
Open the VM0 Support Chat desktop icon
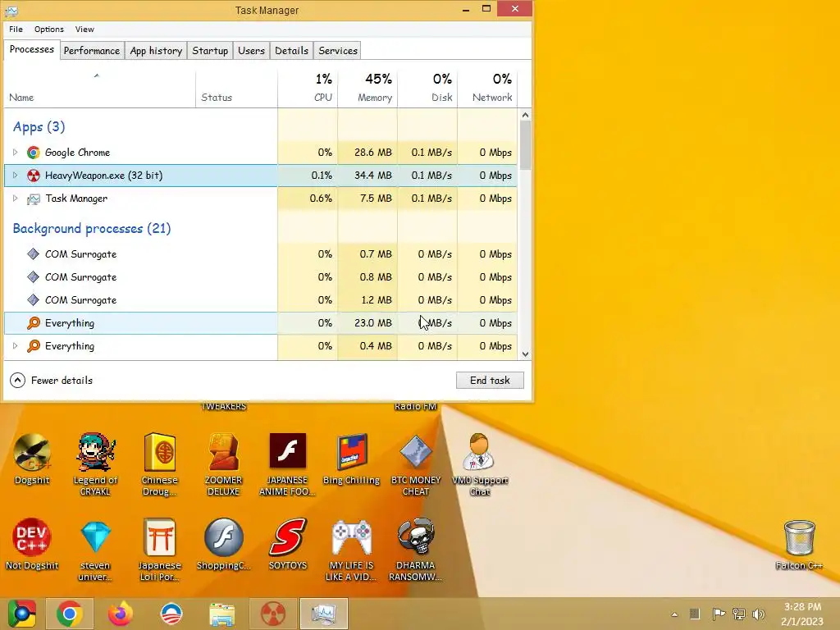click(x=479, y=465)
